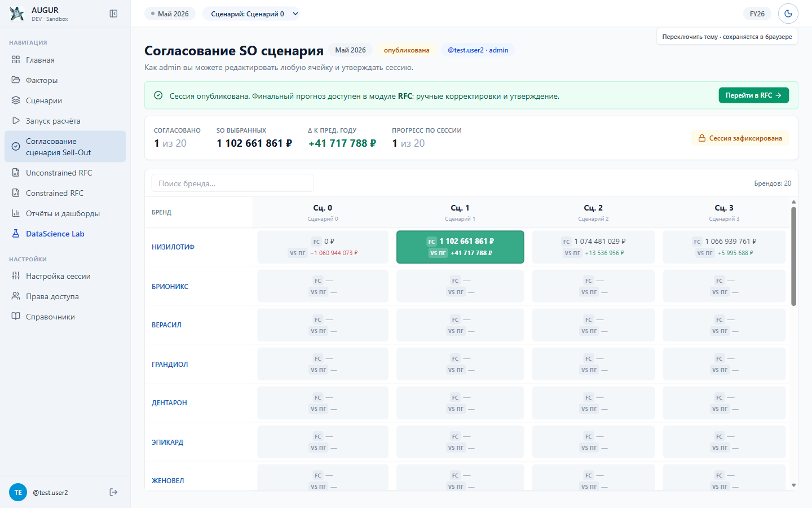Click the DataScience Lab flask icon

coord(16,234)
